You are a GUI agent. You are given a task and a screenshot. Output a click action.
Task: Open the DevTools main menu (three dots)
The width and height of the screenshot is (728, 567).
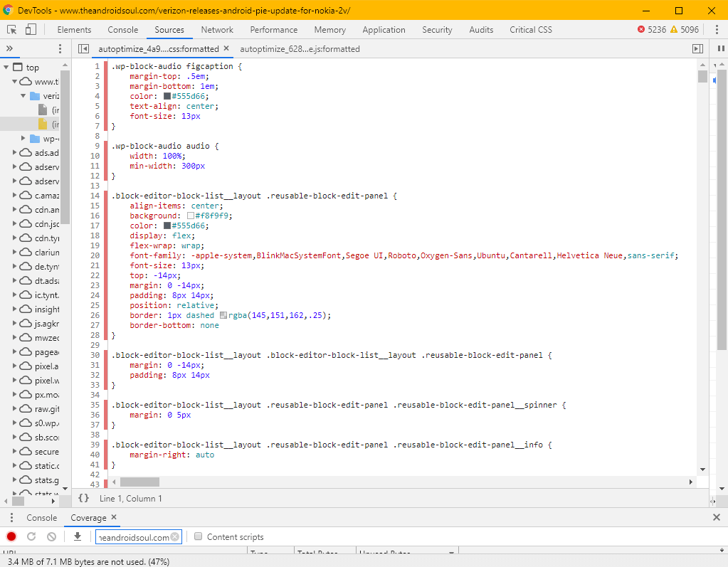(x=715, y=29)
